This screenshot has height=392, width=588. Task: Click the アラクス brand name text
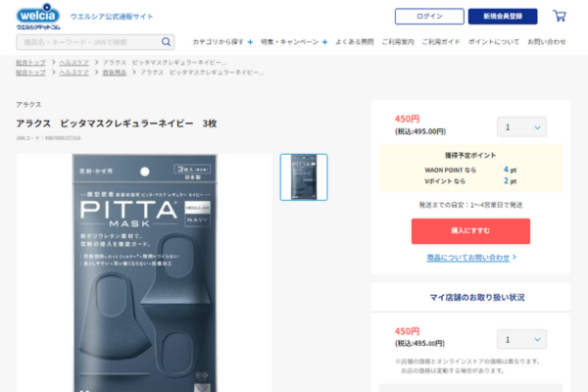coord(28,104)
